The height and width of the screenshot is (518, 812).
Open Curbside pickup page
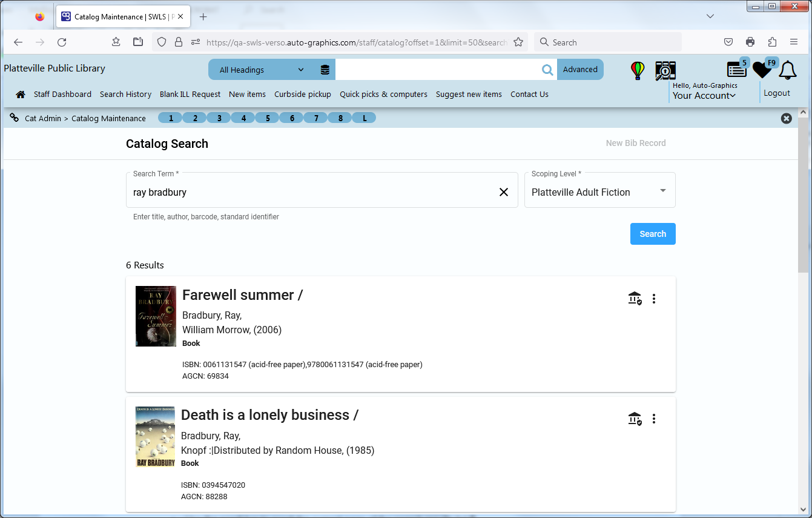click(303, 95)
